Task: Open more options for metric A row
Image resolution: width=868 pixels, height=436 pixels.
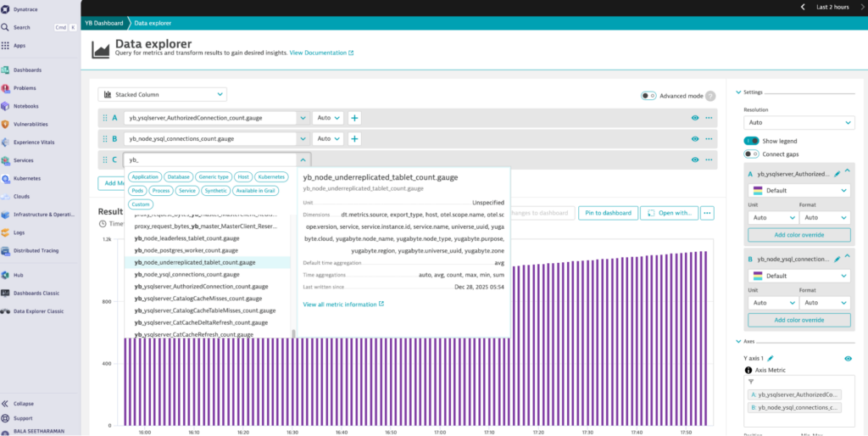Action: pyautogui.click(x=709, y=118)
